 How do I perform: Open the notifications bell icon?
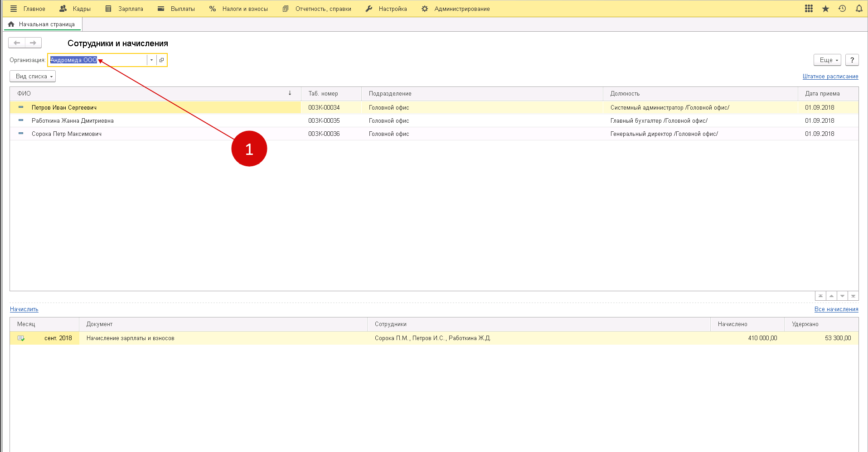(858, 9)
